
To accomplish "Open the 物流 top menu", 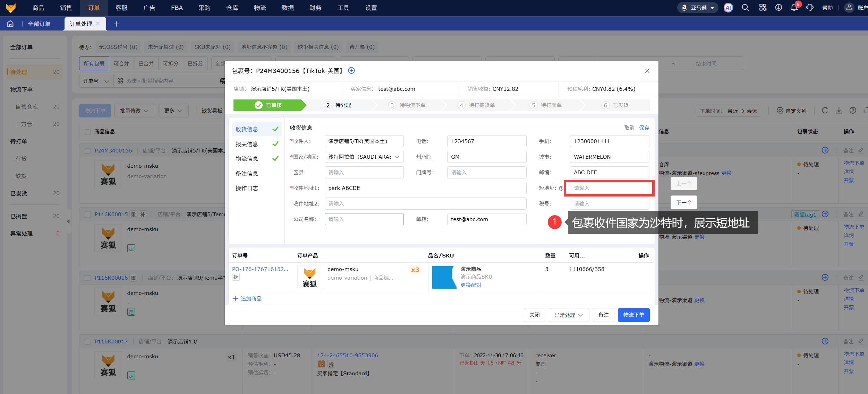I will click(x=260, y=8).
